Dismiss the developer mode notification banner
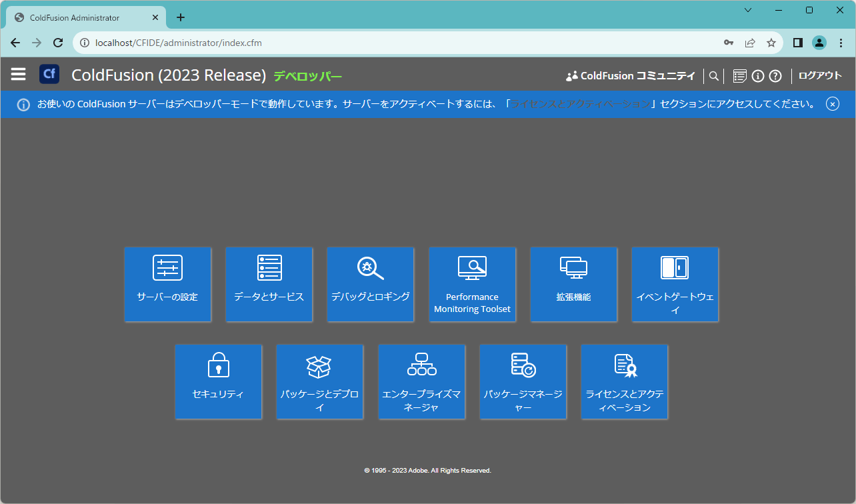Screen dimensions: 856x504 (832, 104)
